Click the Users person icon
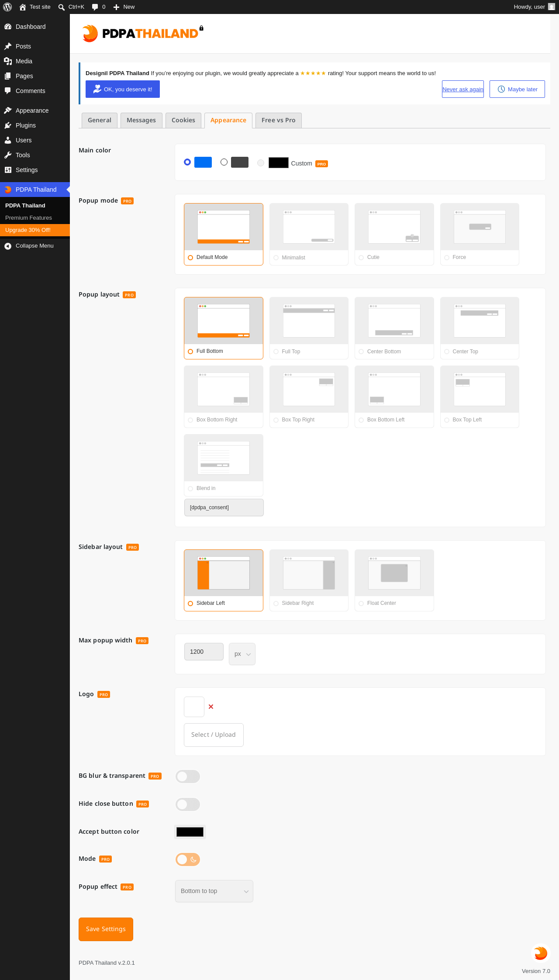 point(8,140)
